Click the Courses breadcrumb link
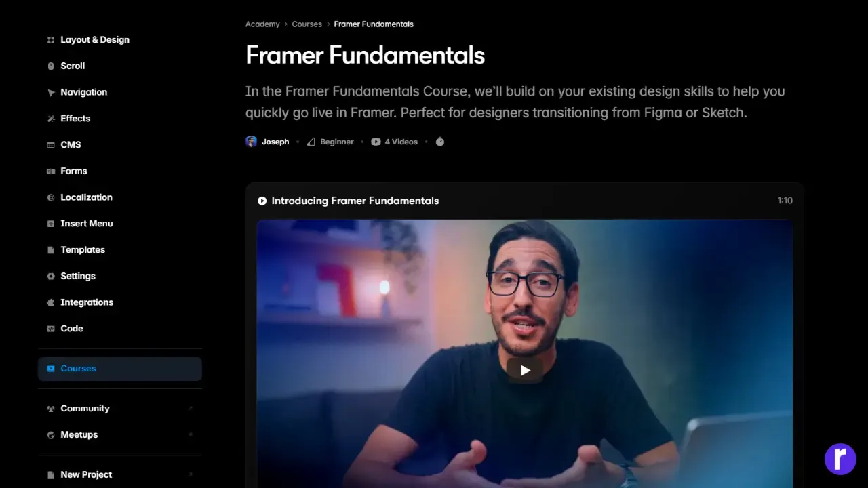Image resolution: width=868 pixels, height=488 pixels. point(307,24)
